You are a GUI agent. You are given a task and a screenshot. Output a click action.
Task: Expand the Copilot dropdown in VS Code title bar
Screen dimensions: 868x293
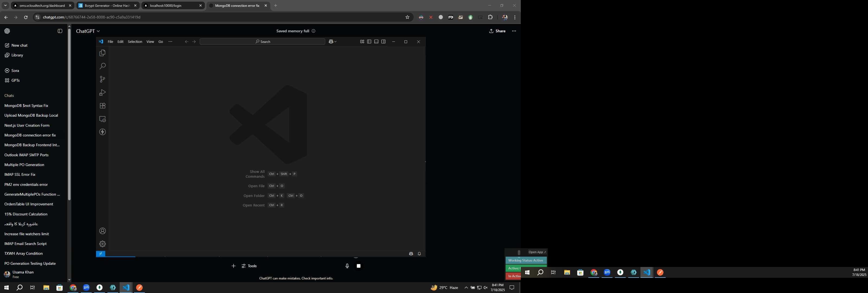pyautogui.click(x=335, y=42)
